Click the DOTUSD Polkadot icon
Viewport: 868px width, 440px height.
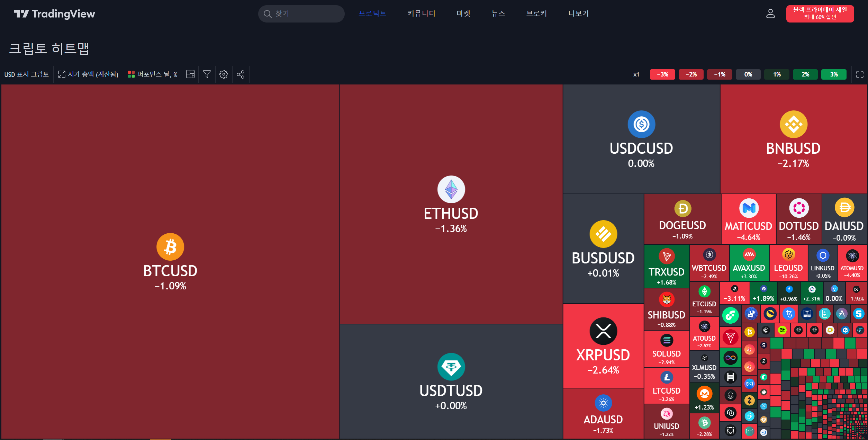[799, 208]
